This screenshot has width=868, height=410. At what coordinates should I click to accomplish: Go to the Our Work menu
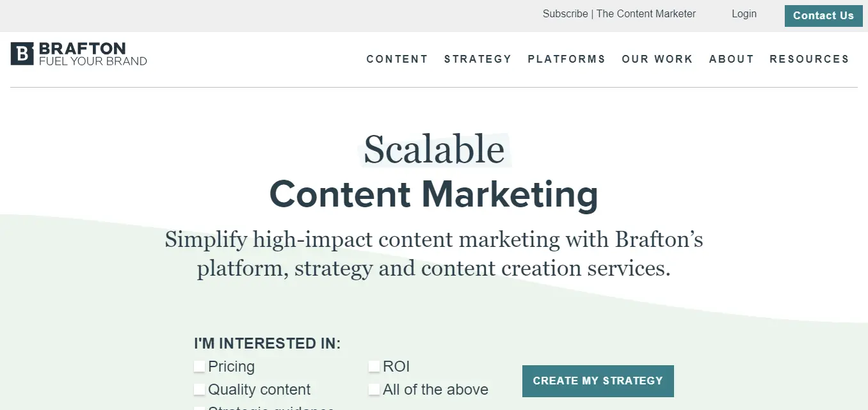tap(657, 59)
